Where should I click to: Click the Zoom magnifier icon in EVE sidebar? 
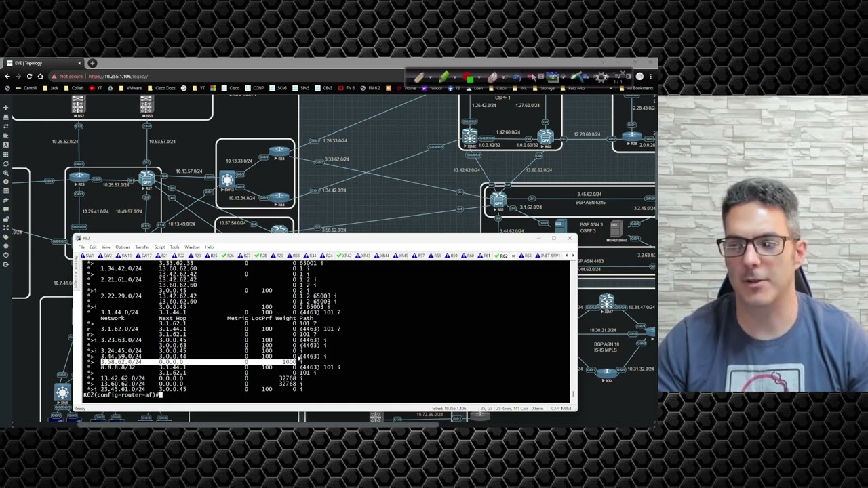coord(5,173)
